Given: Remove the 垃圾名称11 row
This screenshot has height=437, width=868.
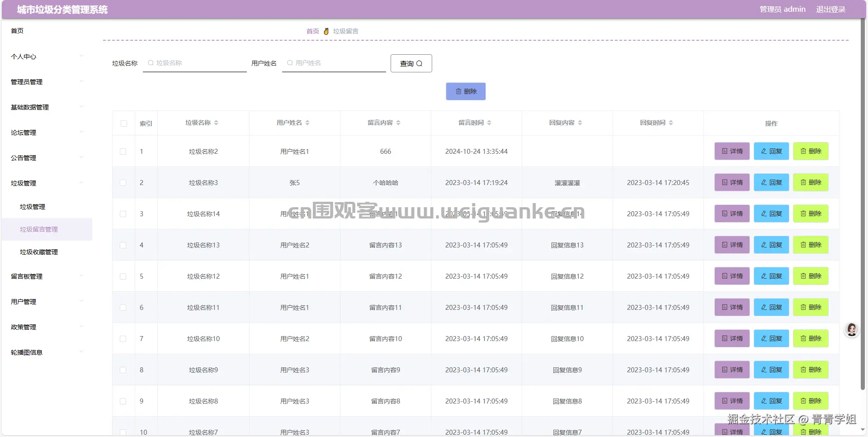Looking at the screenshot, I should tap(811, 307).
